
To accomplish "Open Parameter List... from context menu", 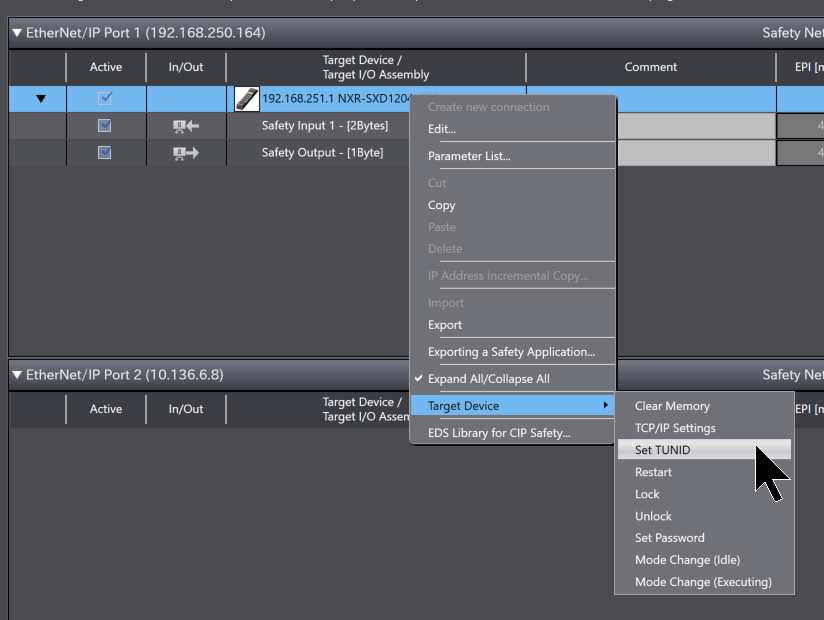I will click(469, 156).
